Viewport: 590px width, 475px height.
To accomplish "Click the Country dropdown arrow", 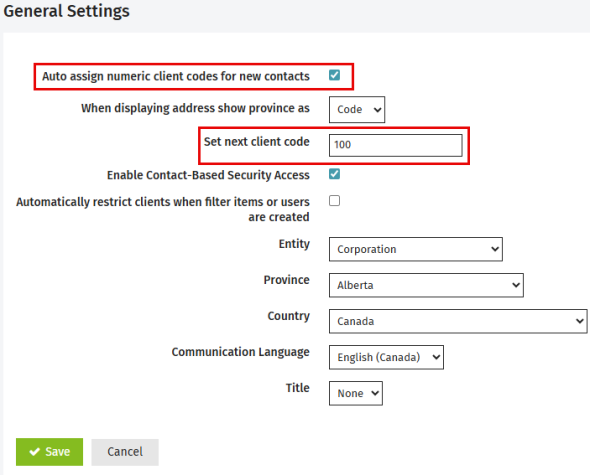I will (x=579, y=321).
